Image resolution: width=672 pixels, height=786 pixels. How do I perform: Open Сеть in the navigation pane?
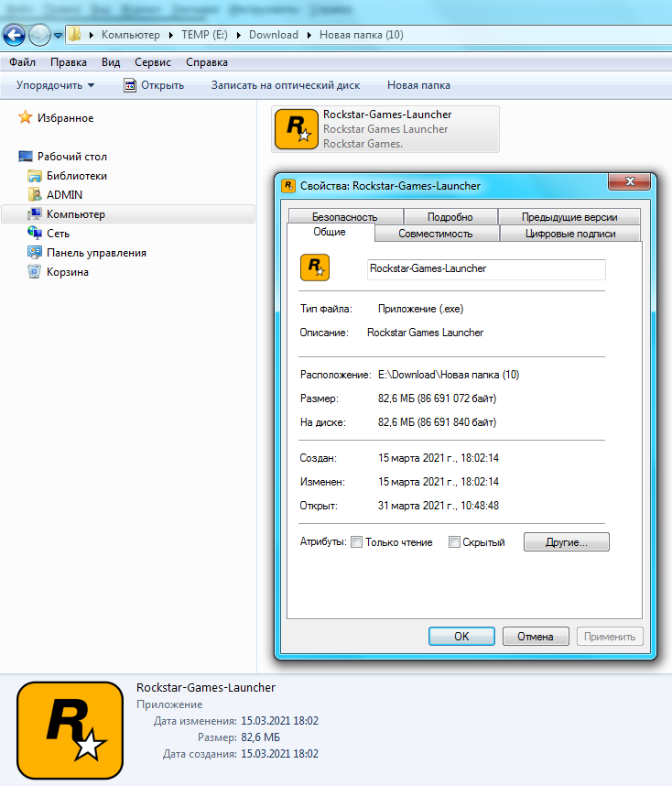coord(58,234)
